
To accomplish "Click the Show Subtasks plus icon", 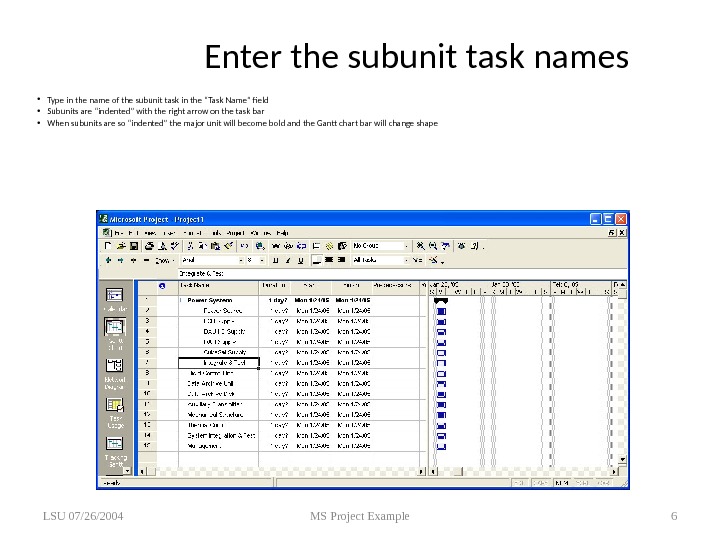I will pyautogui.click(x=134, y=260).
